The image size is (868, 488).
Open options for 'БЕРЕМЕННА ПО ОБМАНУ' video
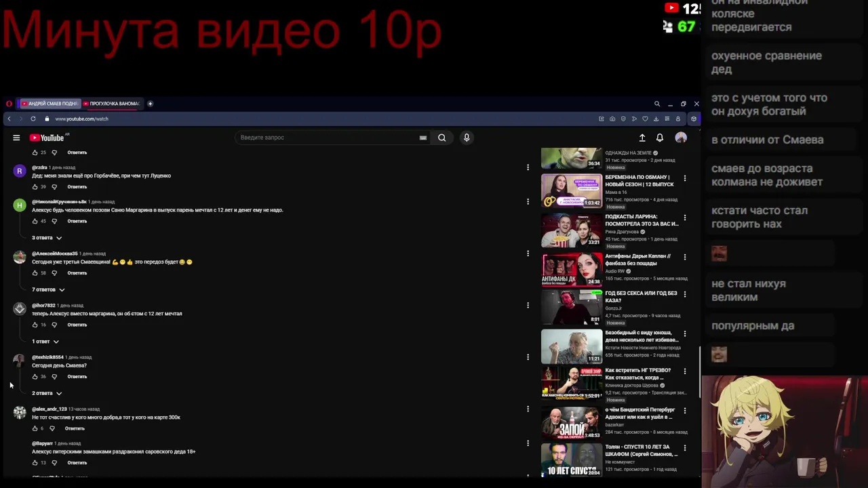tap(684, 178)
